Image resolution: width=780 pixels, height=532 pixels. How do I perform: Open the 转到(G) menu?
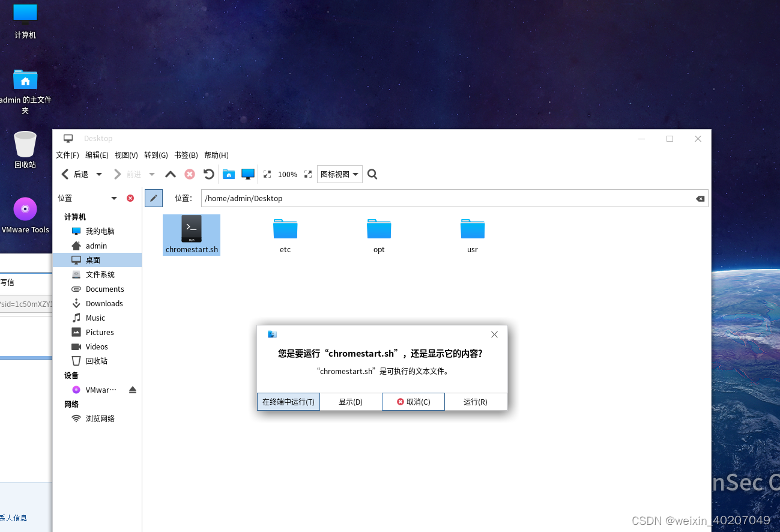[156, 155]
